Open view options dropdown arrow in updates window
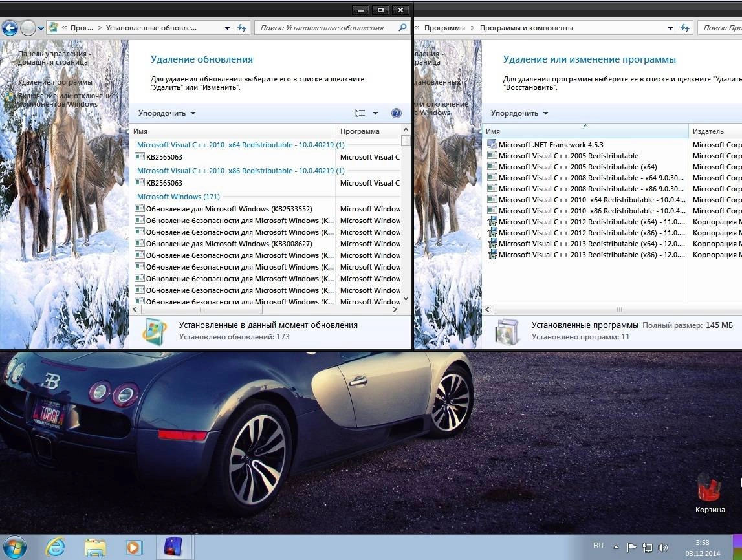 375,113
